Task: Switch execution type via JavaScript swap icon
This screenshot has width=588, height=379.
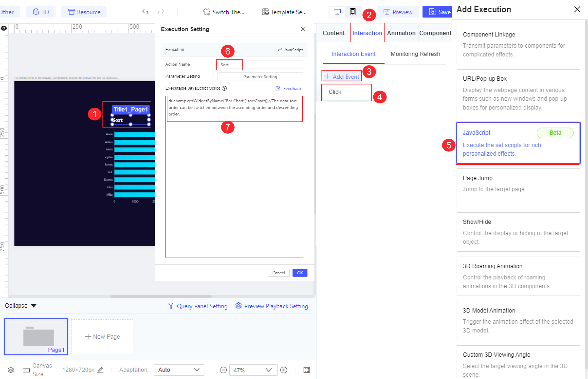Action: click(x=290, y=50)
